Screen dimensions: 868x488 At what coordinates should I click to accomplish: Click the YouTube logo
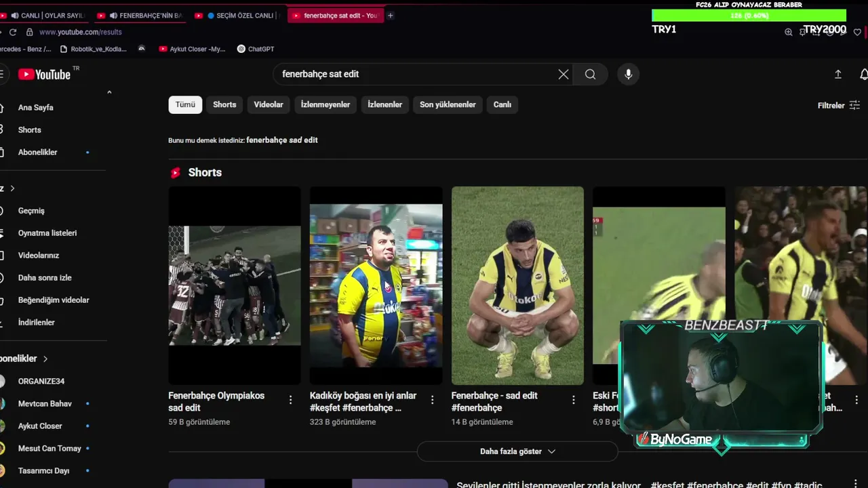[44, 75]
